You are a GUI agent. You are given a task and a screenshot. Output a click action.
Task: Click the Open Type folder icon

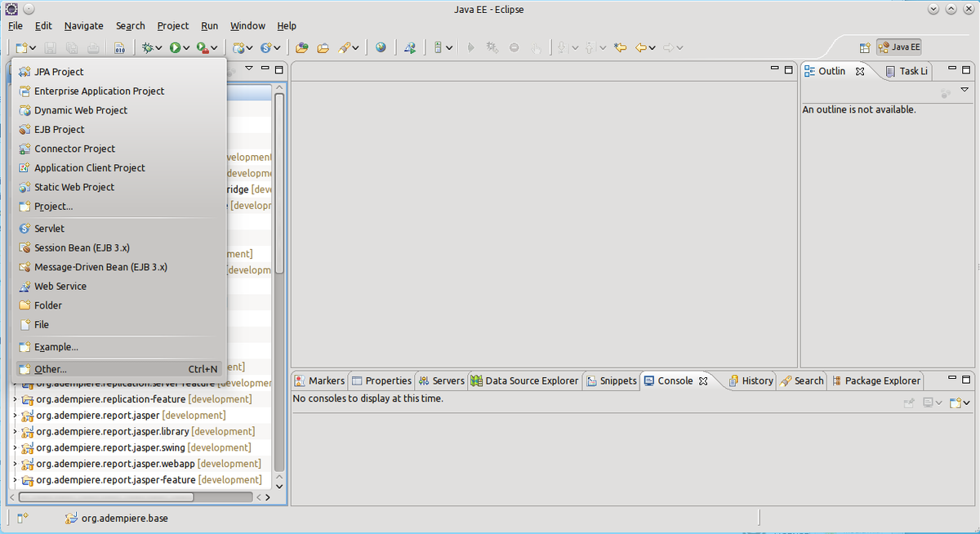coord(302,47)
